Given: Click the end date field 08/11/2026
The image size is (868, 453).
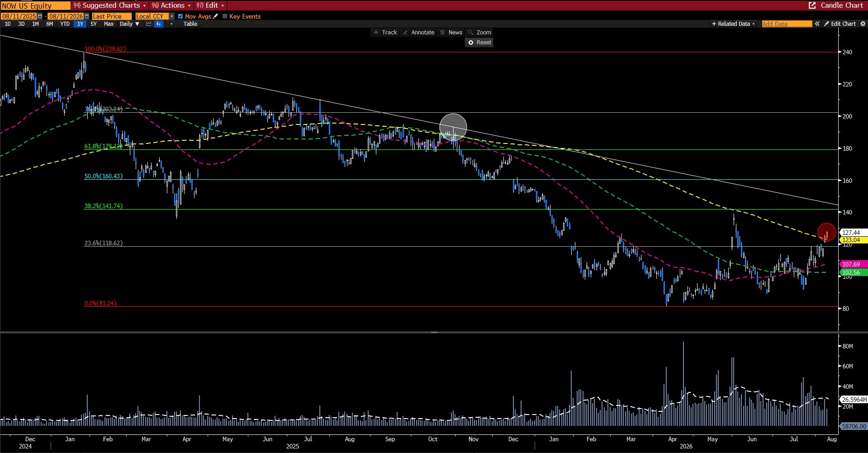Looking at the screenshot, I should click(x=66, y=16).
